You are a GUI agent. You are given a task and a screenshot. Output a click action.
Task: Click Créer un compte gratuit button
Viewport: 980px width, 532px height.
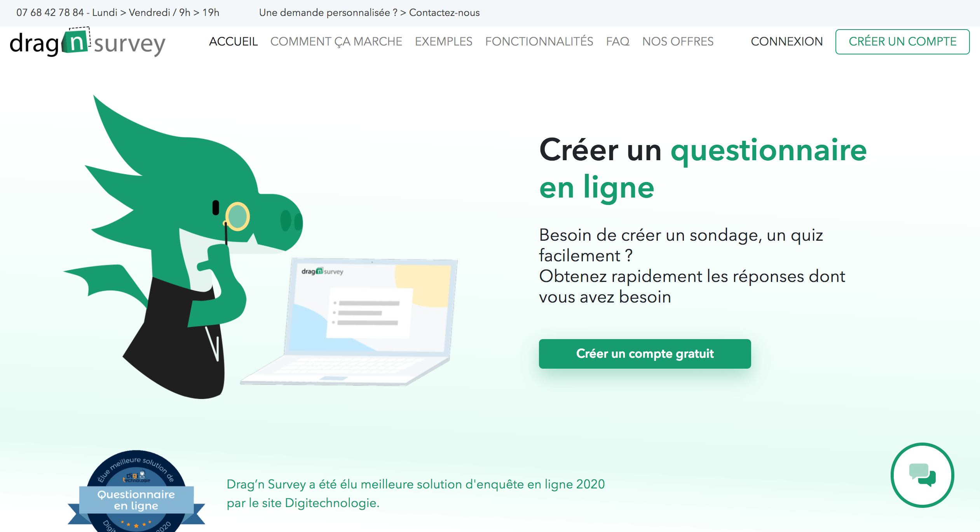click(x=645, y=353)
